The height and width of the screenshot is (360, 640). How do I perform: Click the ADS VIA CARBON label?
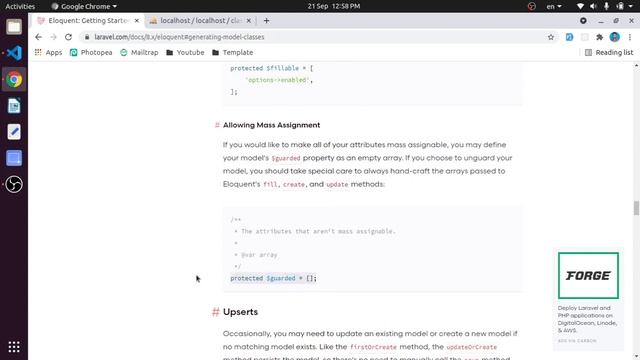tap(577, 340)
